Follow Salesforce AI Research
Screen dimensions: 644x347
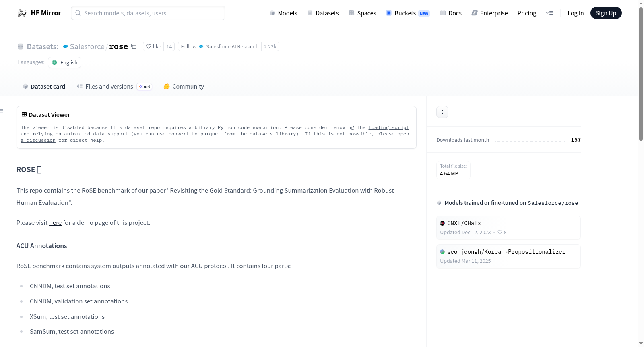coord(220,47)
